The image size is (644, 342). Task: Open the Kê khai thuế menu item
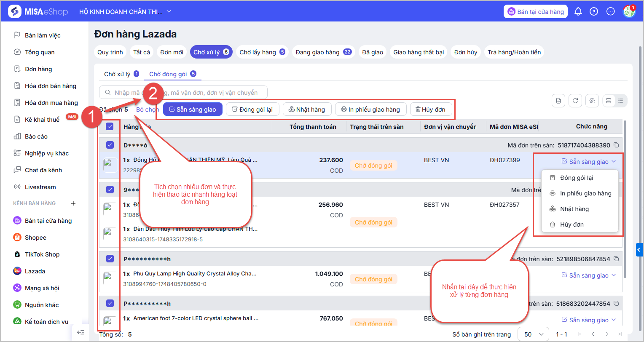coord(42,120)
